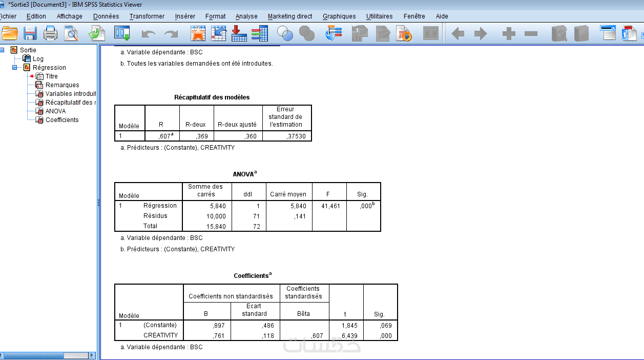This screenshot has height=360, width=644.
Task: Select the Récapitulatif des modèles table title
Action: [212, 97]
